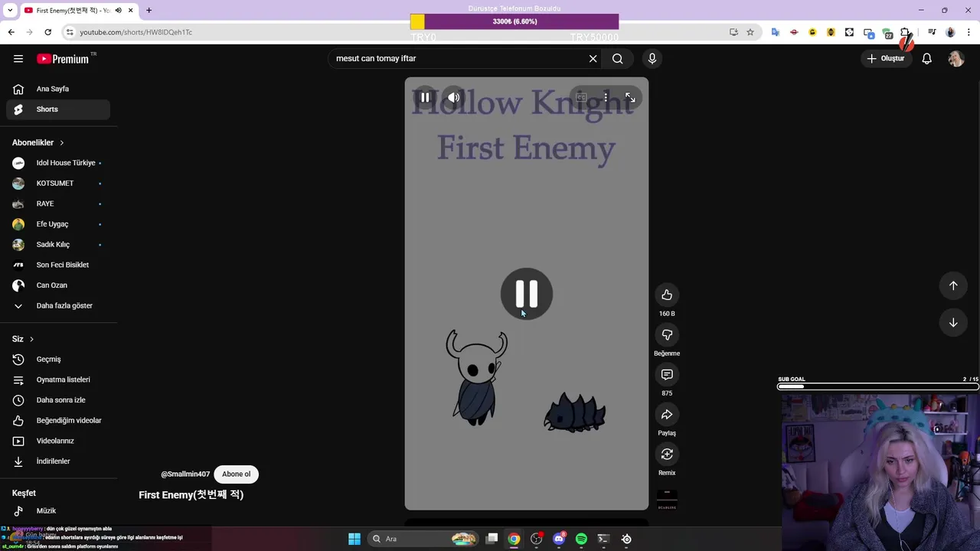980x551 pixels.
Task: Mute the tab via audio icon
Action: coord(118,10)
